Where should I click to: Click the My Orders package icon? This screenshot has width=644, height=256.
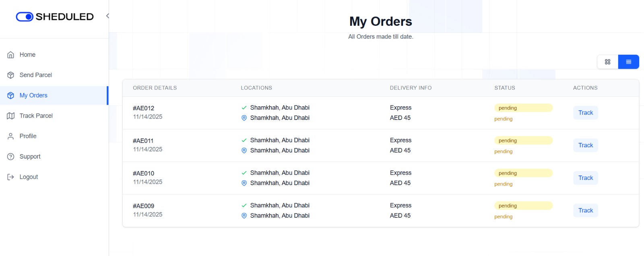click(x=11, y=95)
